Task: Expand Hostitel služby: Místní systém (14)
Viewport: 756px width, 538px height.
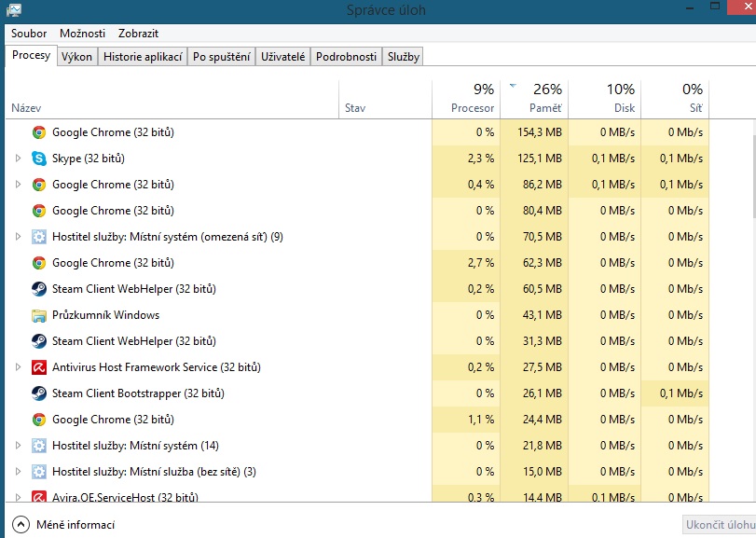Action: 18,446
